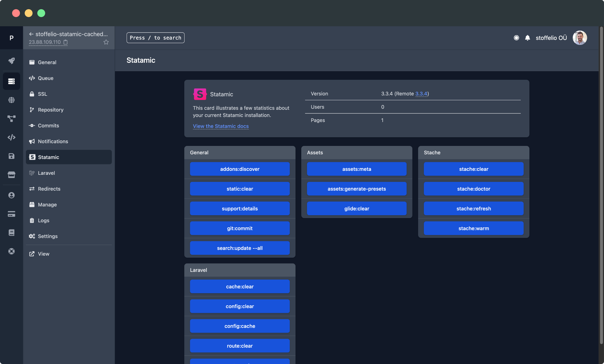This screenshot has width=604, height=364.
Task: Open the stoffelio OÜ account name
Action: point(551,38)
